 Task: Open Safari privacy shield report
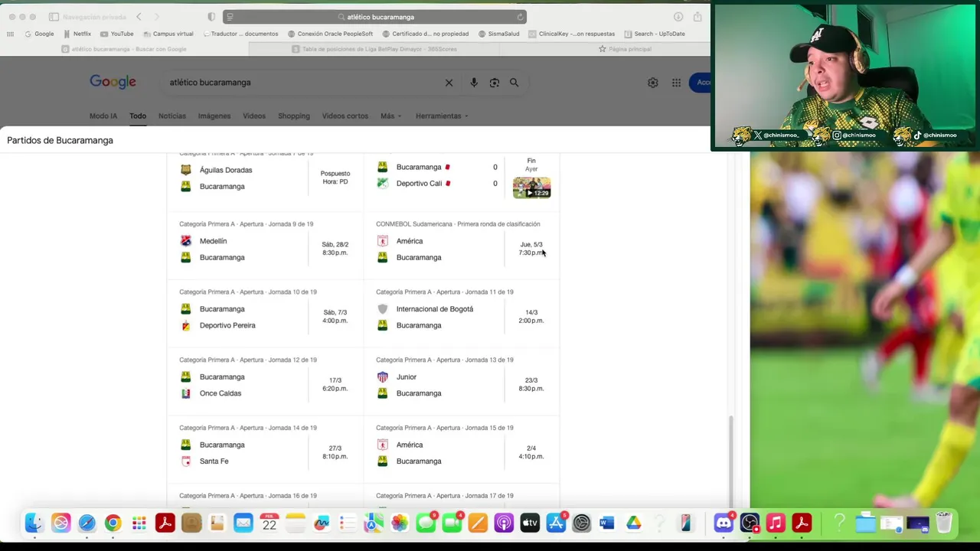[211, 17]
